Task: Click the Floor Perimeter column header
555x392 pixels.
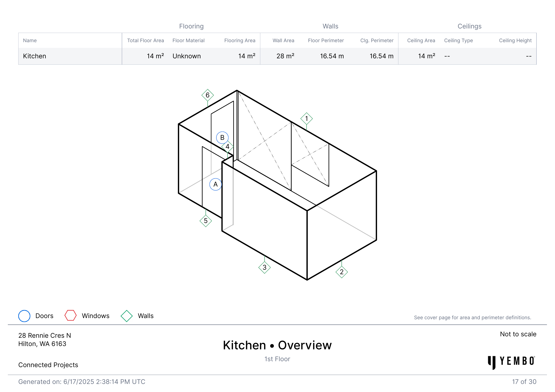Action: point(326,41)
